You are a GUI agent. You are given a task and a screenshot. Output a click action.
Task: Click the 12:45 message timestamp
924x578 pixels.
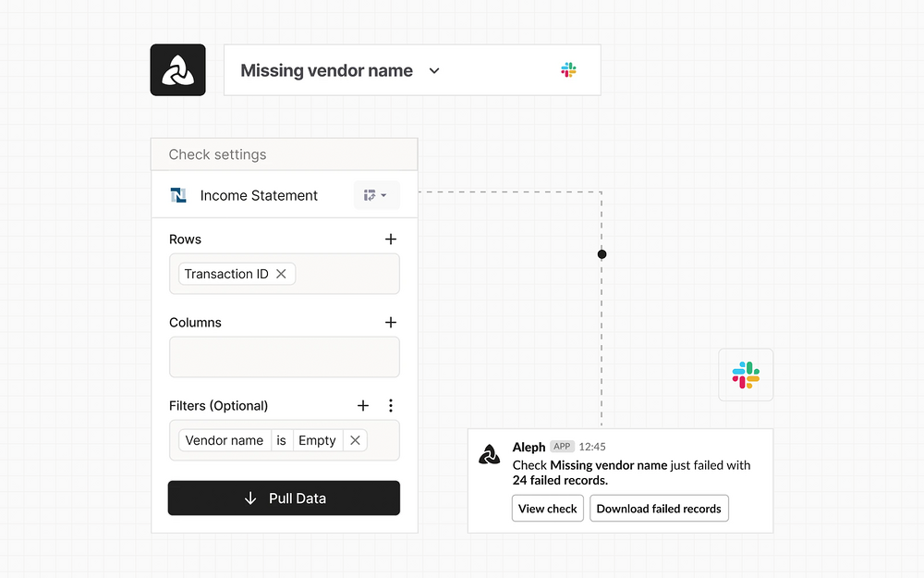[592, 447]
